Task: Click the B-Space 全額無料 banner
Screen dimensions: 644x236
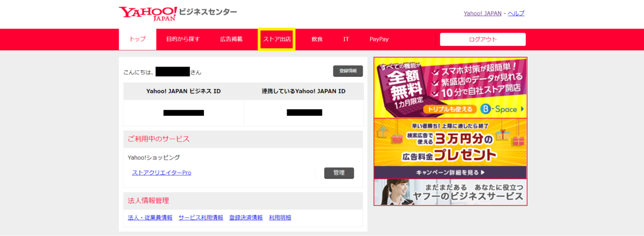Action: [x=450, y=87]
